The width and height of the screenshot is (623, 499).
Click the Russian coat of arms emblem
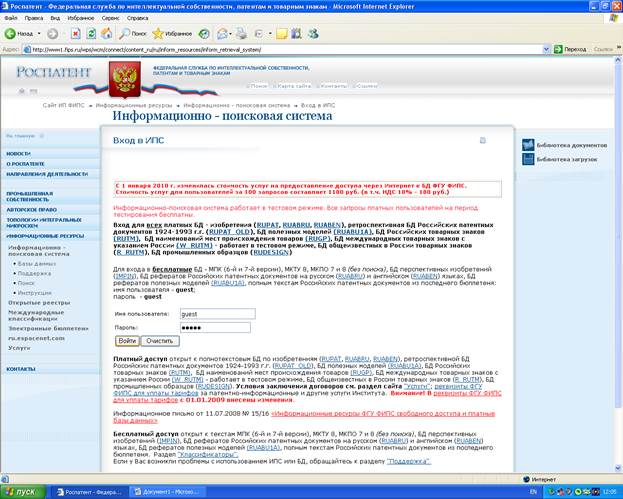(x=125, y=79)
